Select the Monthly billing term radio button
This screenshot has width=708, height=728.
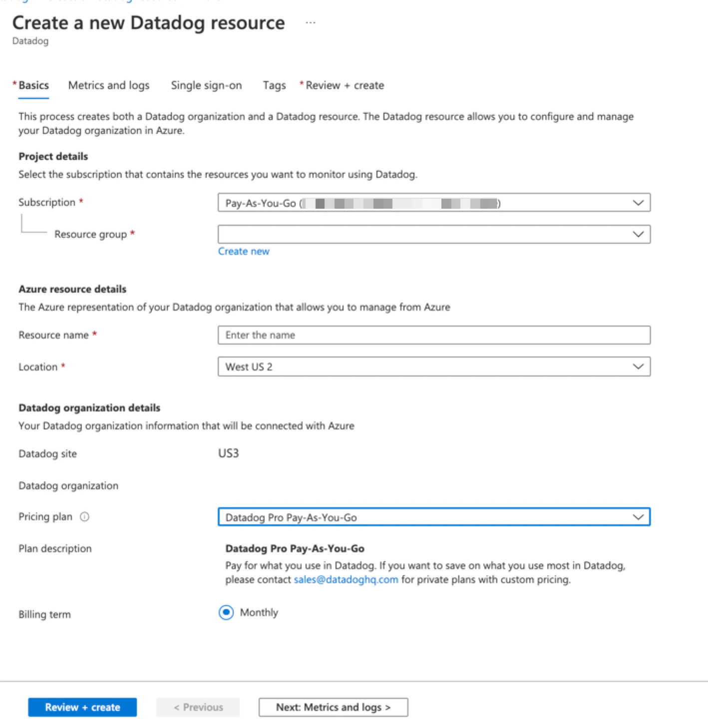pos(226,612)
